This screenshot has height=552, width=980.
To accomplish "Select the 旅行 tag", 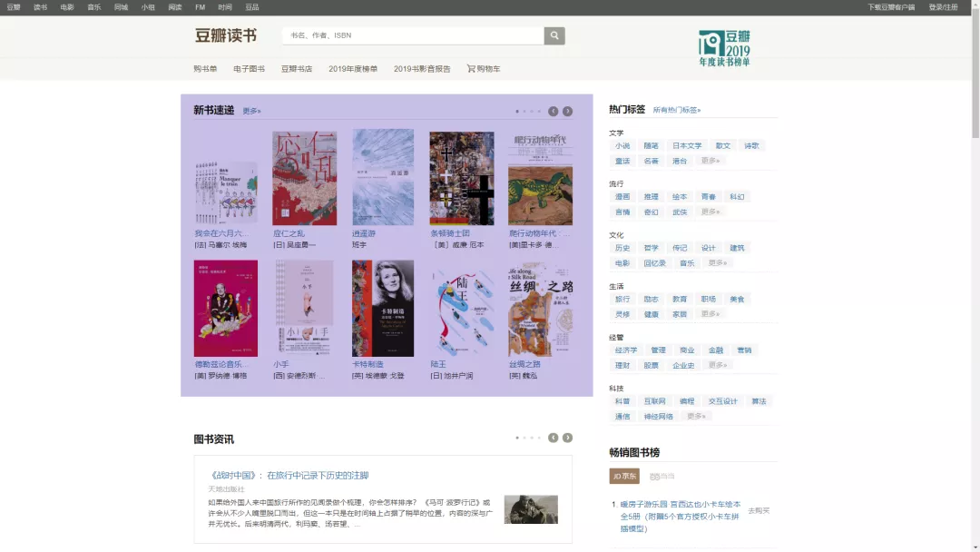I will (622, 300).
